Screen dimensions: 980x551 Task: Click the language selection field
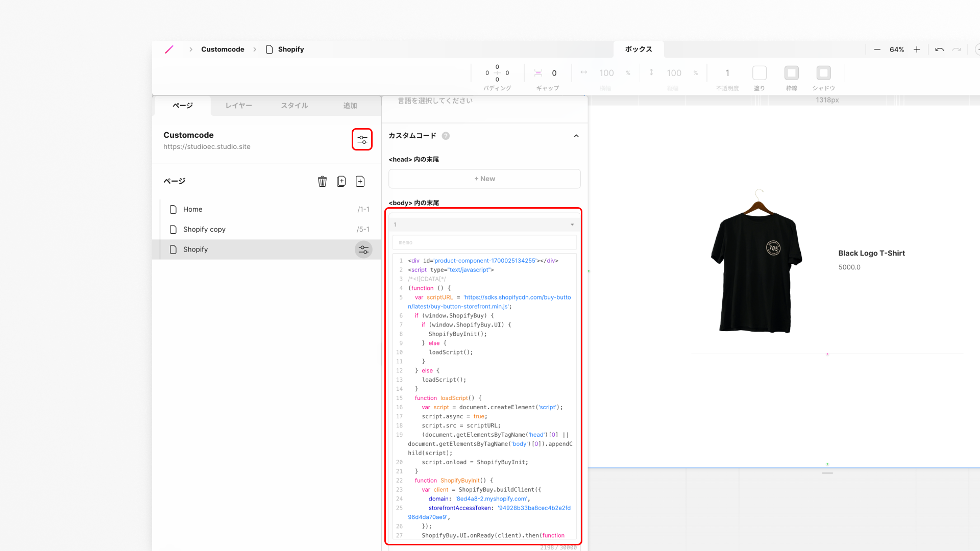[484, 101]
